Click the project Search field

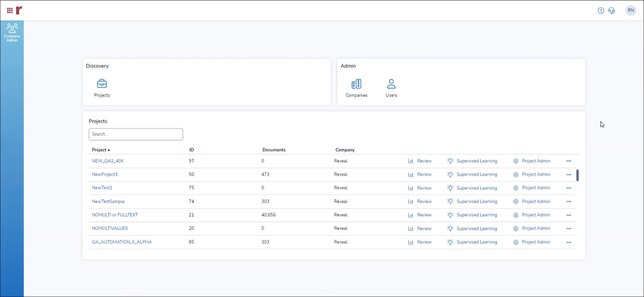(136, 134)
